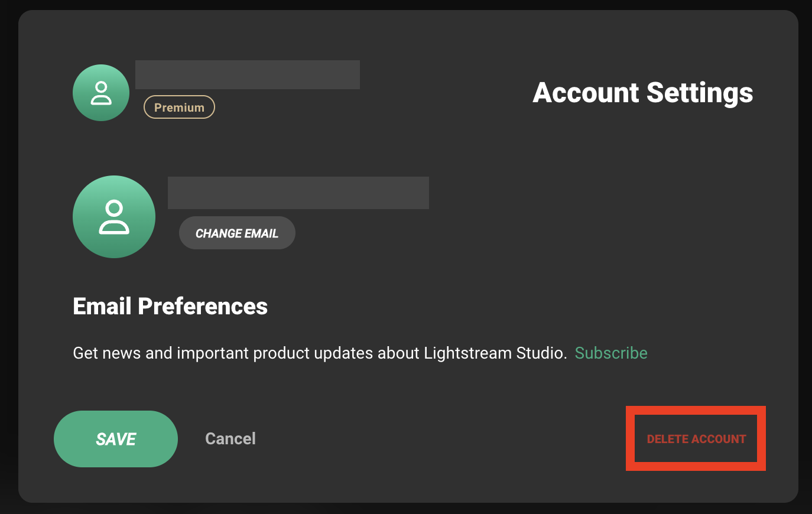Click DELETE ACCOUNT
Viewport: 812px width, 514px height.
696,439
